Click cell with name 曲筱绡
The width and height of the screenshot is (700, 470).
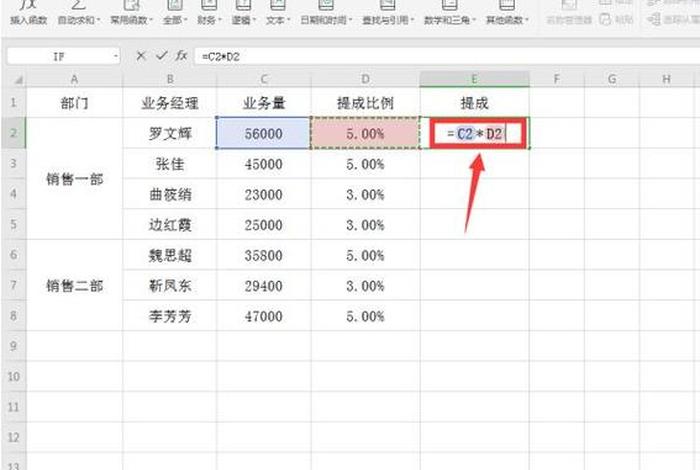point(170,194)
